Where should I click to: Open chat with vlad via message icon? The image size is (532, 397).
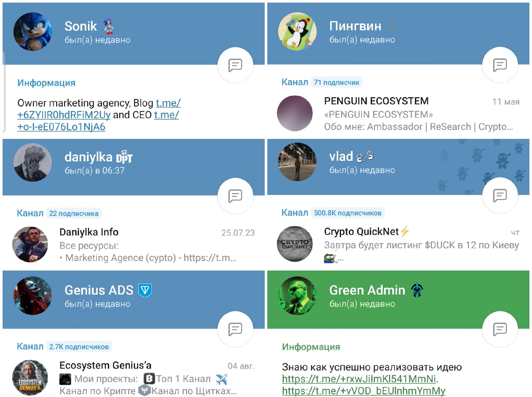click(x=500, y=195)
